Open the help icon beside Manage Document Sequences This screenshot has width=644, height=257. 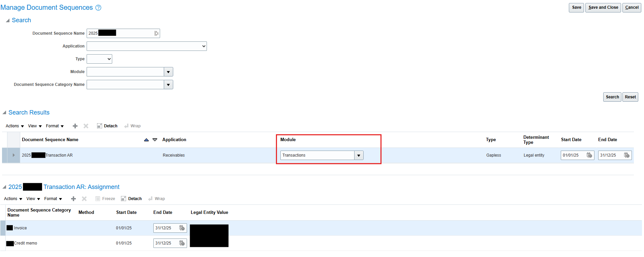pos(98,8)
